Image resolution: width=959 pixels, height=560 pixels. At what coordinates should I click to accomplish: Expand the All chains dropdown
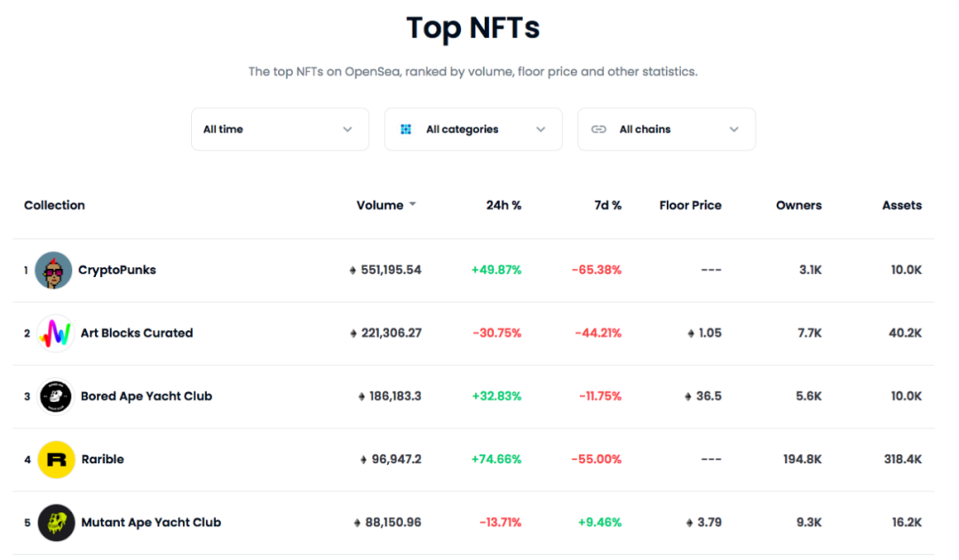[667, 129]
